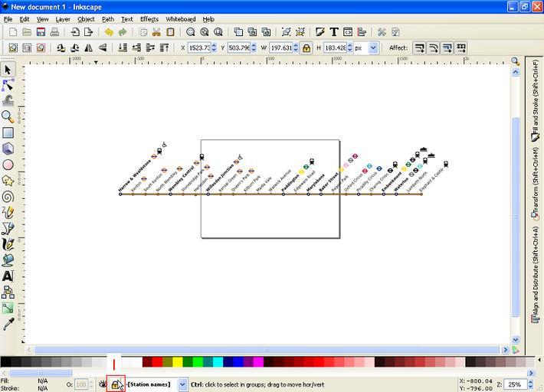Open the Effects menu
This screenshot has width=544, height=392.
pyautogui.click(x=149, y=19)
